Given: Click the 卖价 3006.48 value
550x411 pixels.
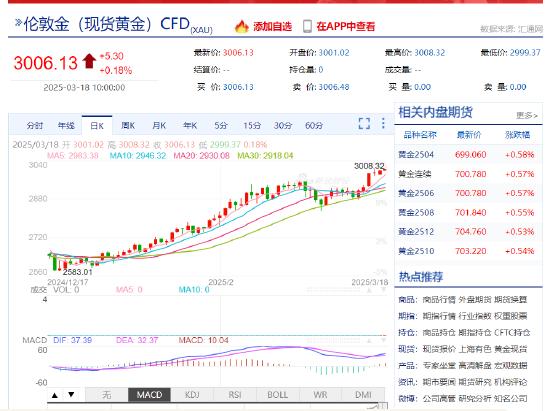Looking at the screenshot, I should click(334, 87).
